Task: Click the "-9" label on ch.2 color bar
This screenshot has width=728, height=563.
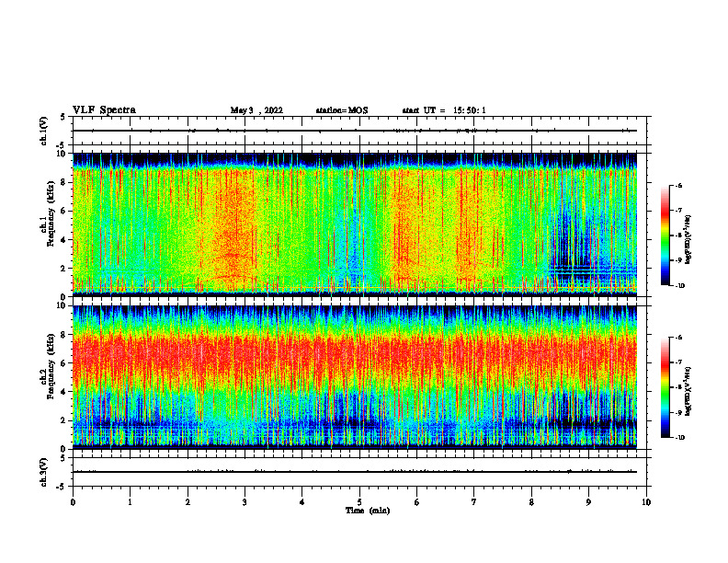Action: coord(678,412)
